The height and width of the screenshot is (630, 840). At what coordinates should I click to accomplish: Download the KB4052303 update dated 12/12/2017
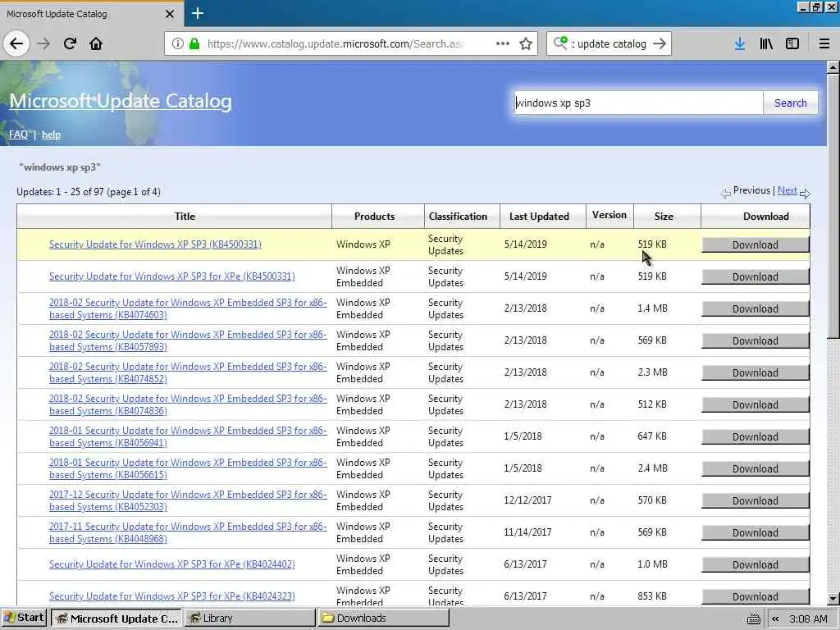pyautogui.click(x=756, y=501)
